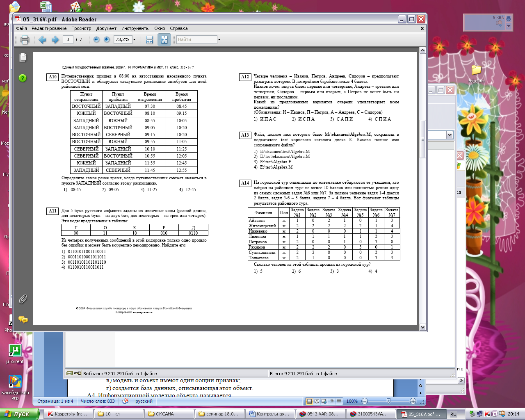Viewport: 525px width, 420px height.
Task: Click the Kaspersky tray icon
Action: coord(487,414)
